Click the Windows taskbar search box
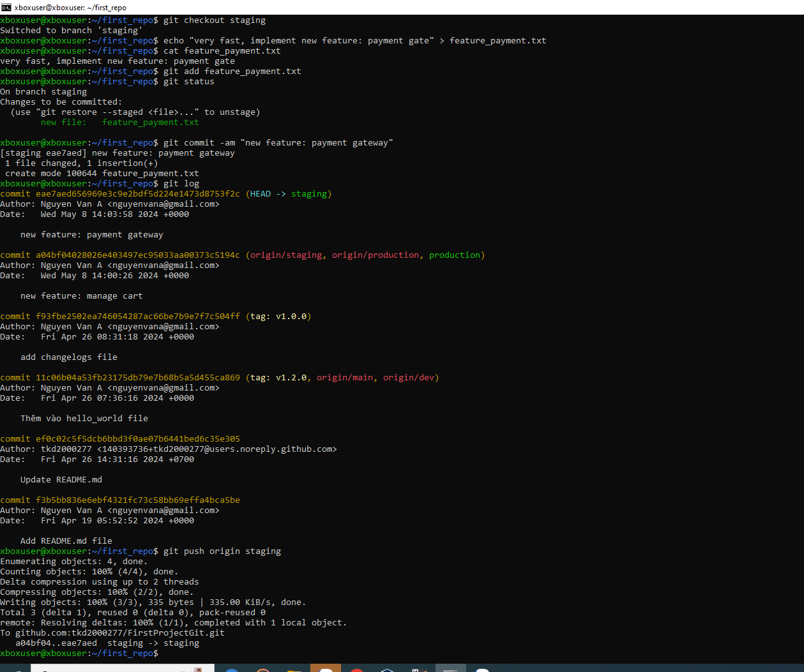Viewport: 804px width, 672px height. pyautogui.click(x=115, y=668)
